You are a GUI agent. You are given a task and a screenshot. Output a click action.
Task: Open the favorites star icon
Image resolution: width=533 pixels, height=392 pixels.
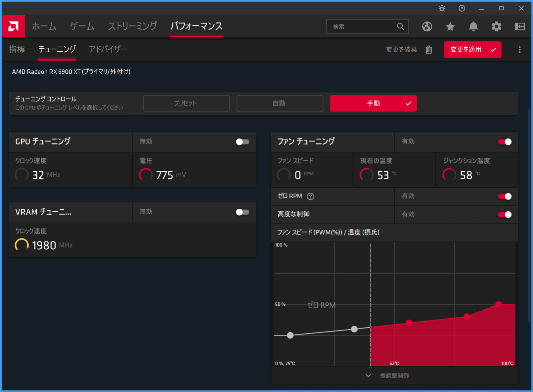(x=450, y=26)
